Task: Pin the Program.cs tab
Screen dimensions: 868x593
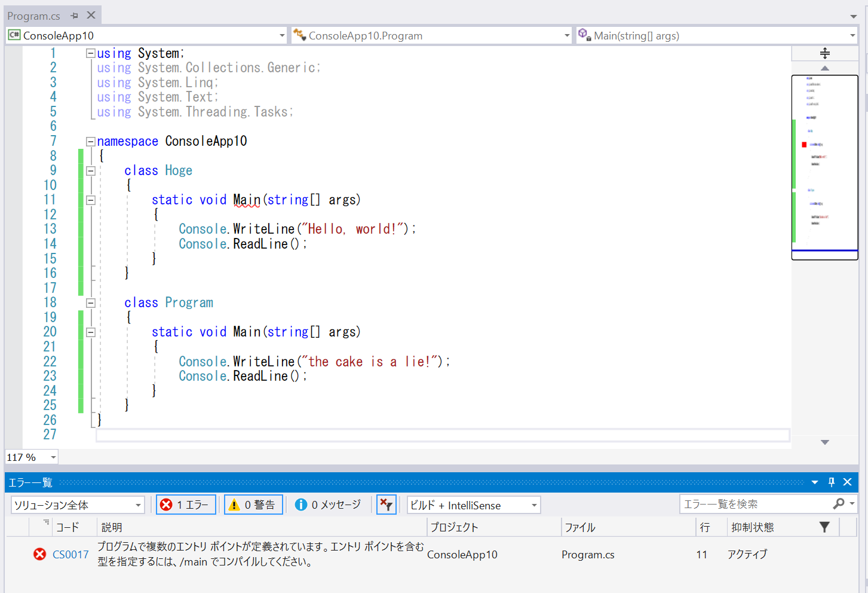Action: 75,16
